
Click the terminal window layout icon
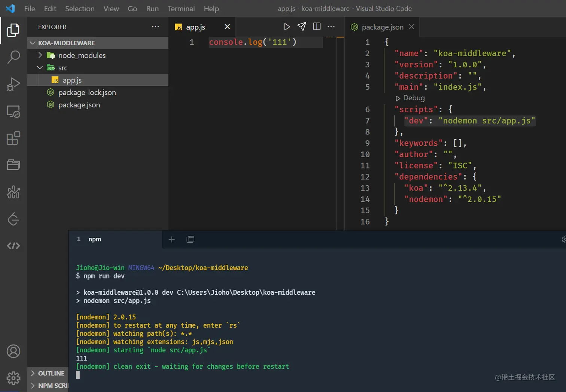[x=191, y=239]
